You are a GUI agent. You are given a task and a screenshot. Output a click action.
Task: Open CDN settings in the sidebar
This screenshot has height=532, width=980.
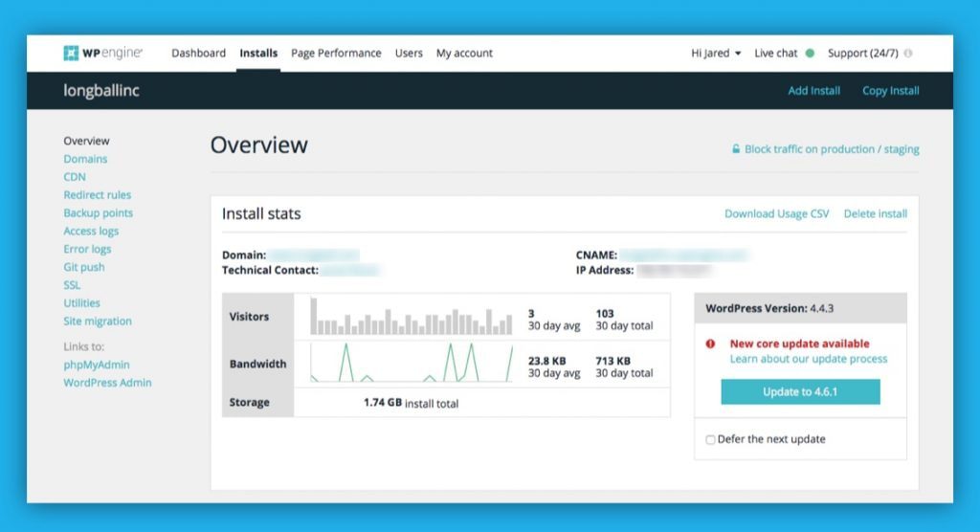tap(75, 177)
